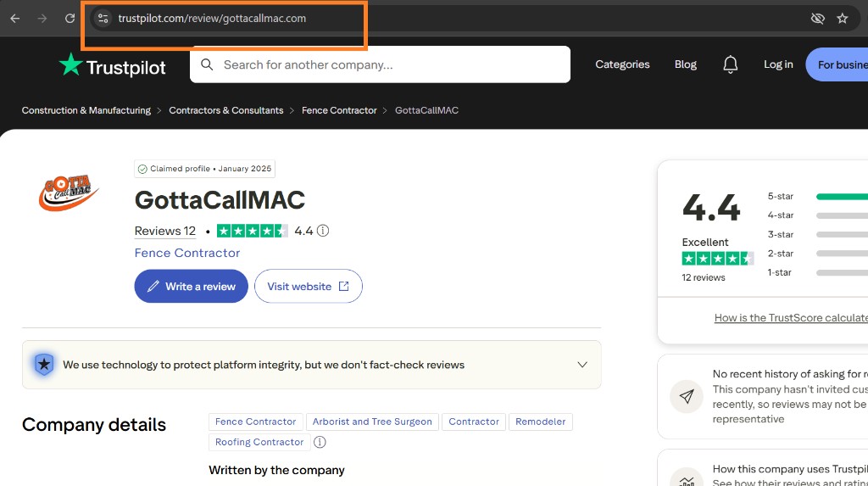The height and width of the screenshot is (486, 868).
Task: Click the GottaCallMAC breadcrumb text
Action: [426, 110]
